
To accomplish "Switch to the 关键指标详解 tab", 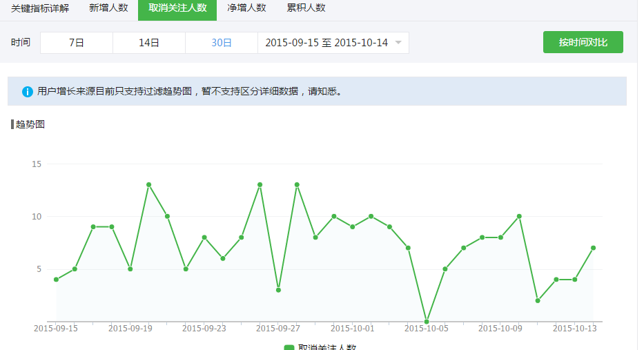I will tap(40, 8).
